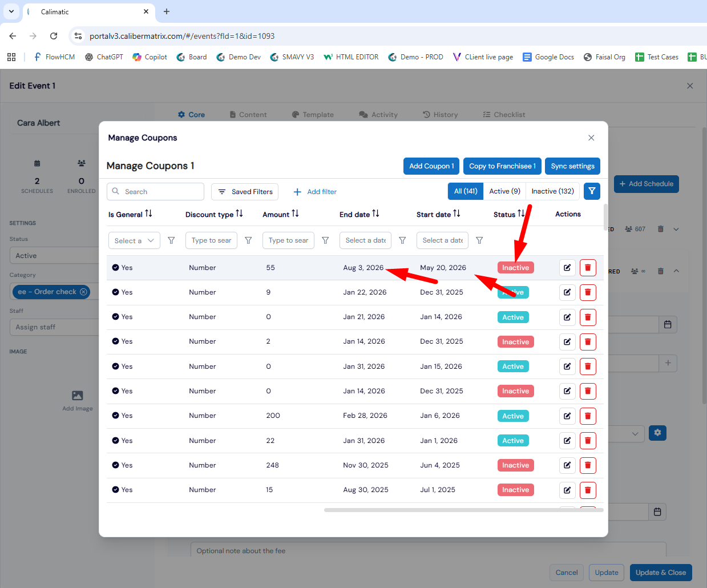Open the Is General select dropdown

(x=134, y=241)
